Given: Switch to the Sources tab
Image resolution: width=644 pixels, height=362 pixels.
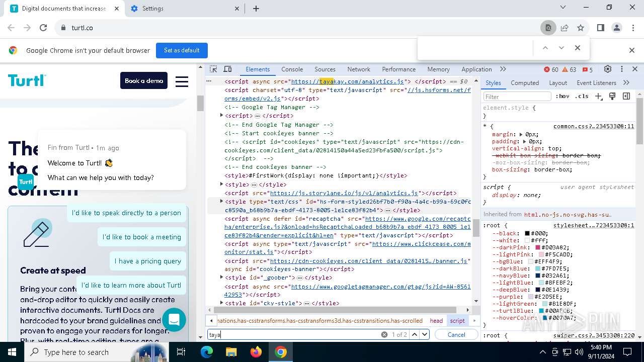Looking at the screenshot, I should coord(325,69).
